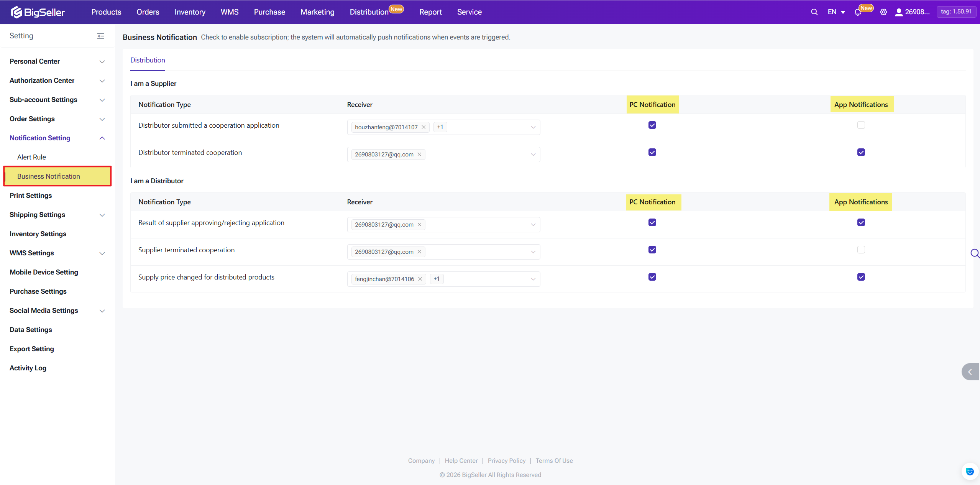980x485 pixels.
Task: Enable App notification for cooperation application
Action: click(x=861, y=125)
